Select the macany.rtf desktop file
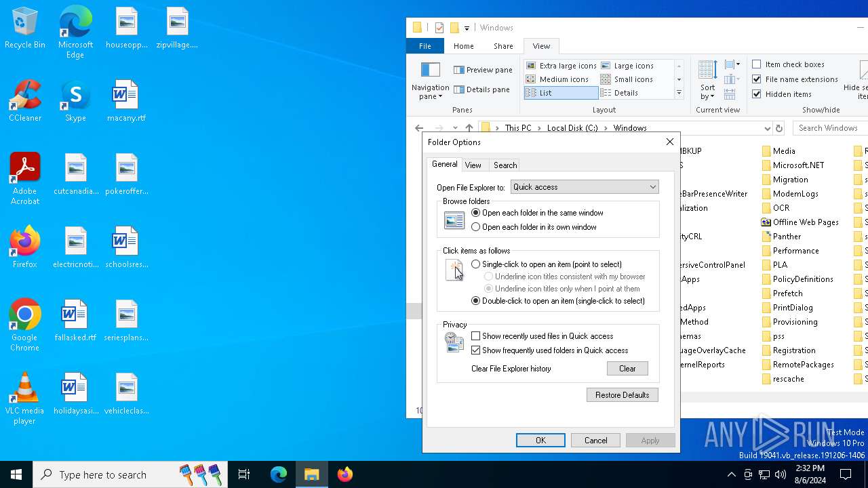 coord(126,101)
